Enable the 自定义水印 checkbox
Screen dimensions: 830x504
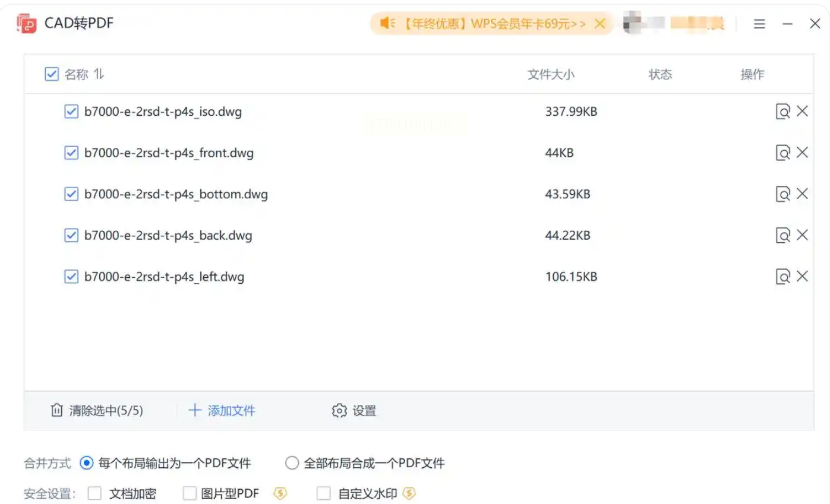[324, 493]
